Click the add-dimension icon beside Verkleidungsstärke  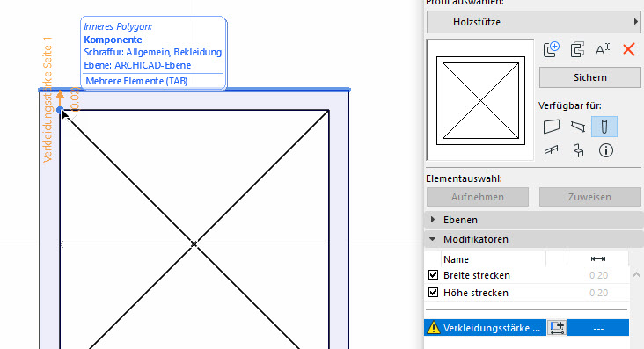[557, 328]
